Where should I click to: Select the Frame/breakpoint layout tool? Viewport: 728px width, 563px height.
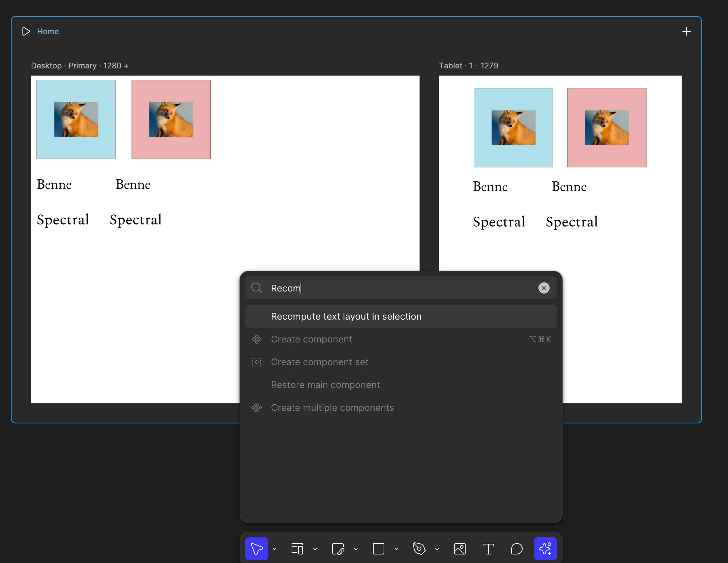click(x=297, y=549)
